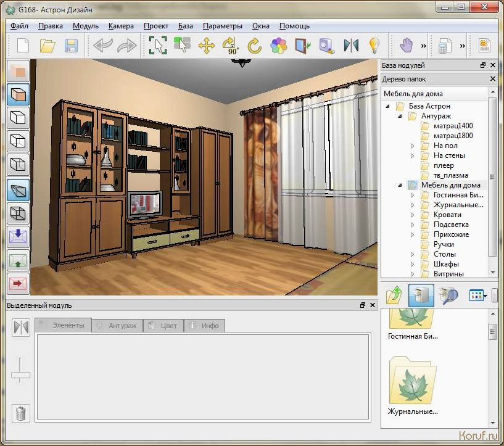Click the orange report sheet icon

pyautogui.click(x=484, y=46)
